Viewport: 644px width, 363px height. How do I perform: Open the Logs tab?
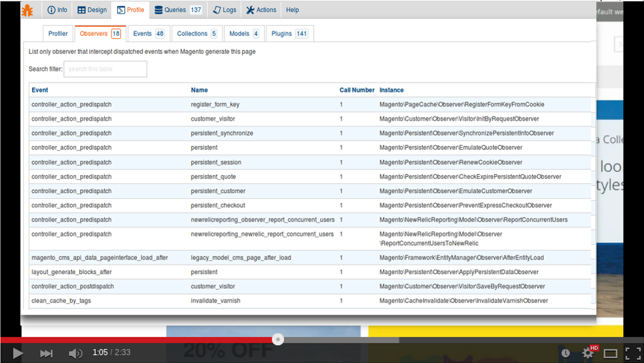[225, 10]
